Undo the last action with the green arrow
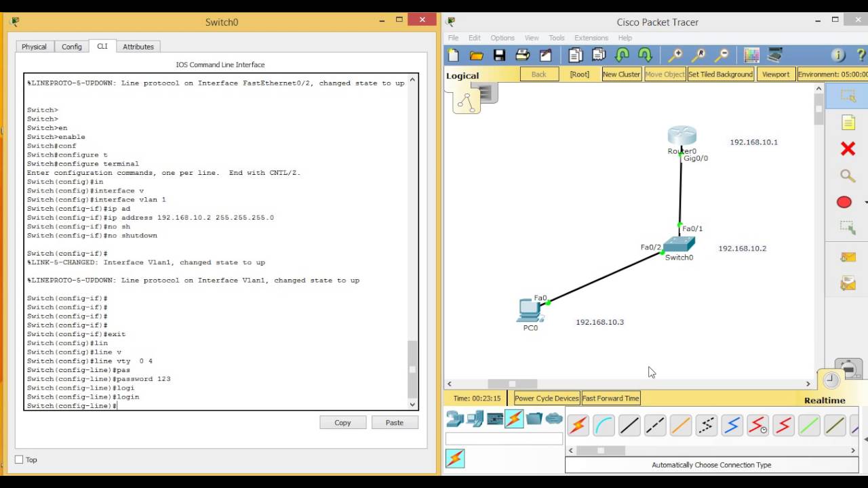868x488 pixels. (x=622, y=56)
